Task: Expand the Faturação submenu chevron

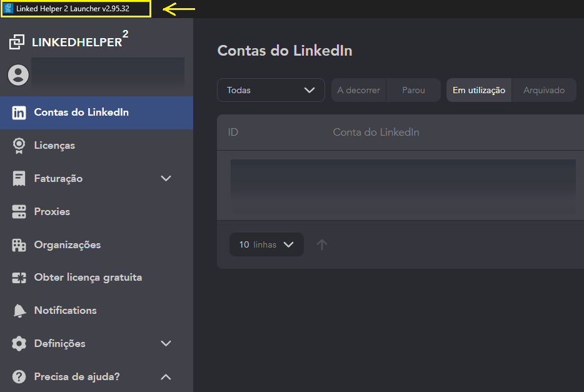Action: (166, 179)
